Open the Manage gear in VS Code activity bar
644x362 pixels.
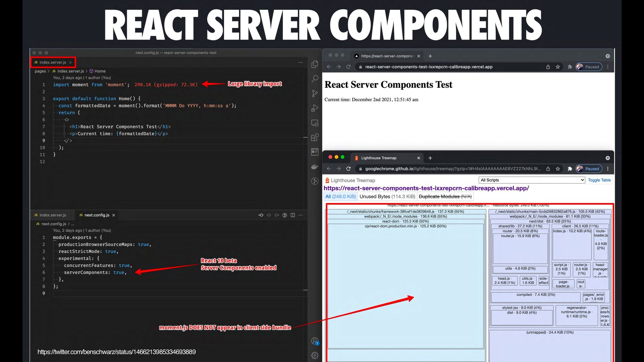click(x=315, y=355)
